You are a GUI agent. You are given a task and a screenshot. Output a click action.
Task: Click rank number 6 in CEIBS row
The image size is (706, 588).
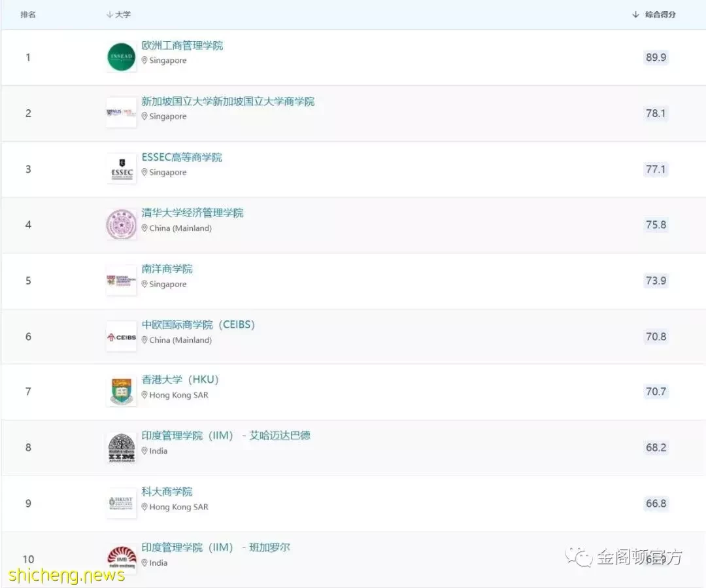pos(28,337)
